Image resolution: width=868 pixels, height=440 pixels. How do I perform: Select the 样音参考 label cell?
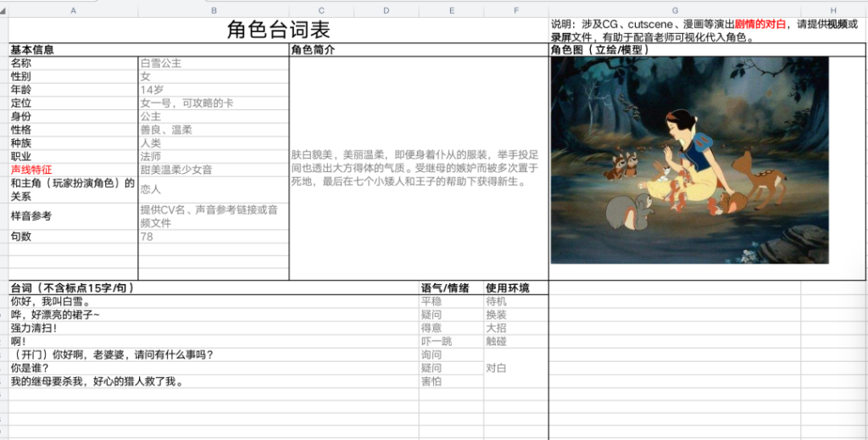pyautogui.click(x=74, y=216)
